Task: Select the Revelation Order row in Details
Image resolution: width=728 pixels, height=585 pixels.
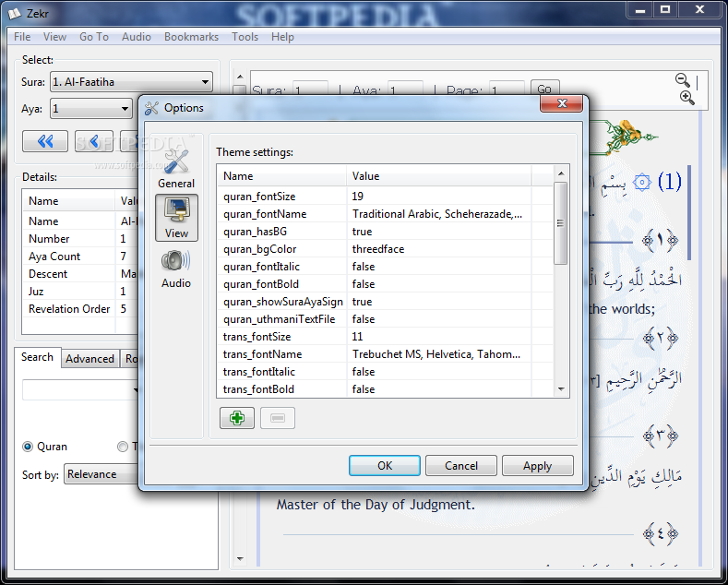Action: [x=80, y=309]
